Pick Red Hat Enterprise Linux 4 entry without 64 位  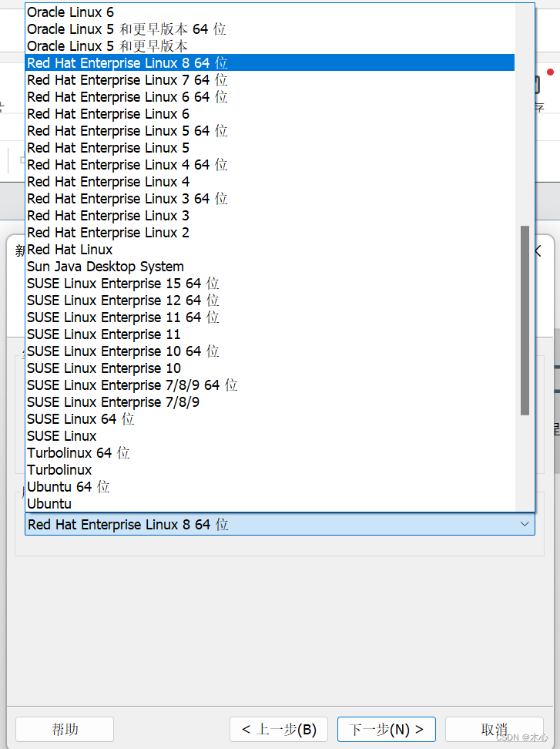(x=270, y=182)
